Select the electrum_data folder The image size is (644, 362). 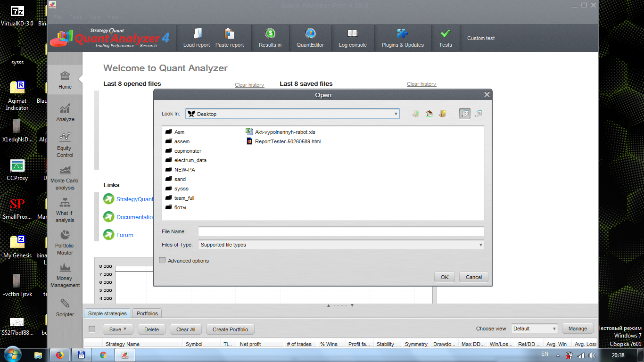(186, 160)
